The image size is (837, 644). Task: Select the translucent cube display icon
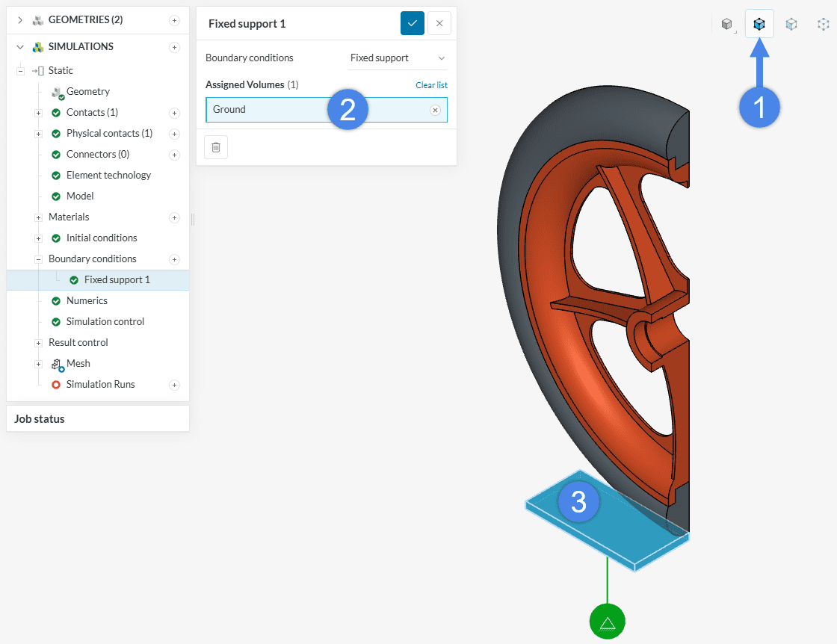[x=791, y=24]
